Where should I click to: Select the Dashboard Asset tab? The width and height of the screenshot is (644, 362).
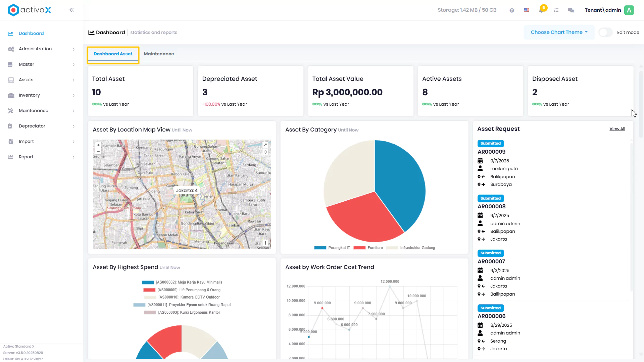tap(113, 54)
